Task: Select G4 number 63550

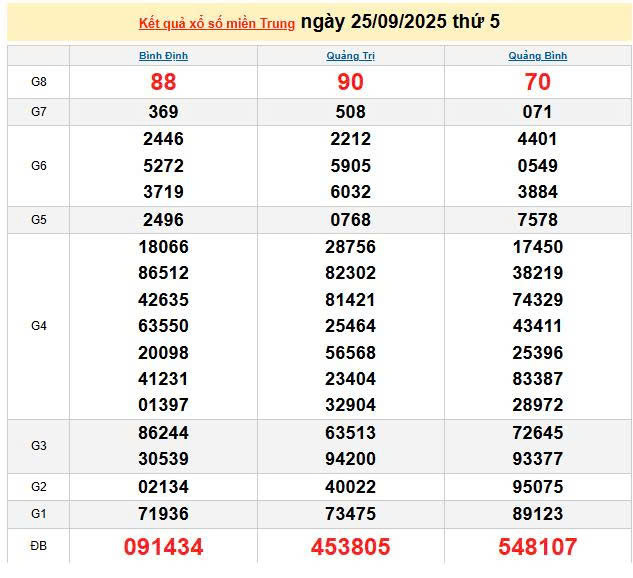Action: 163,326
